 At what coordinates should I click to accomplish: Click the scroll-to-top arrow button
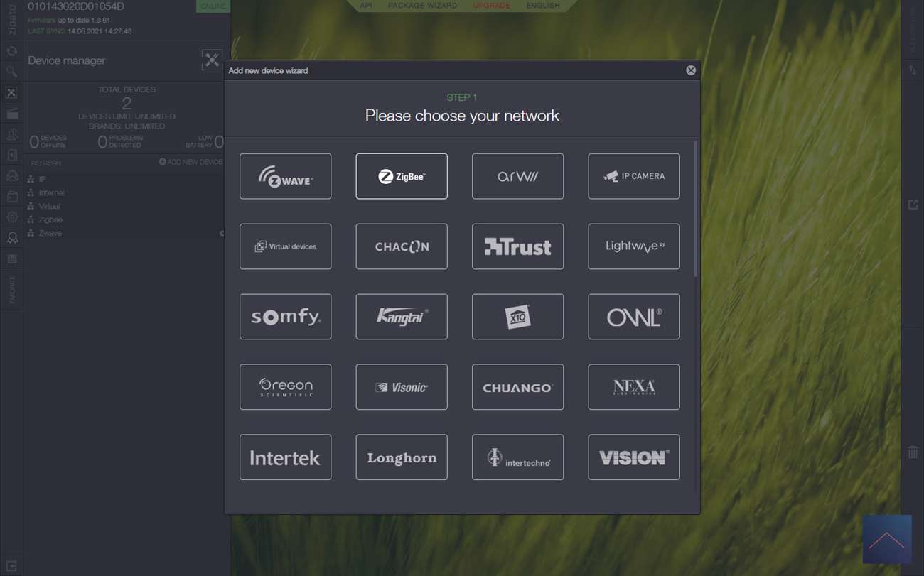pyautogui.click(x=887, y=539)
